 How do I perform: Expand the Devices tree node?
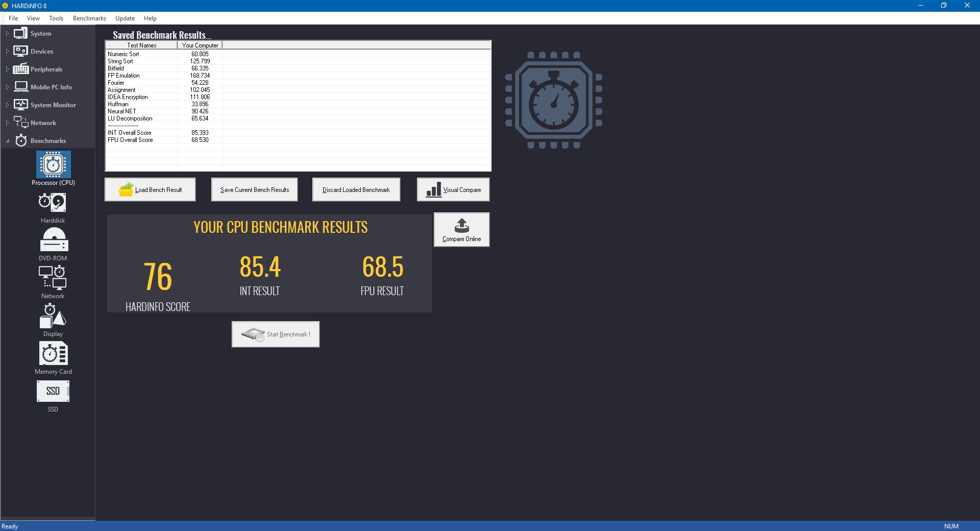point(7,52)
